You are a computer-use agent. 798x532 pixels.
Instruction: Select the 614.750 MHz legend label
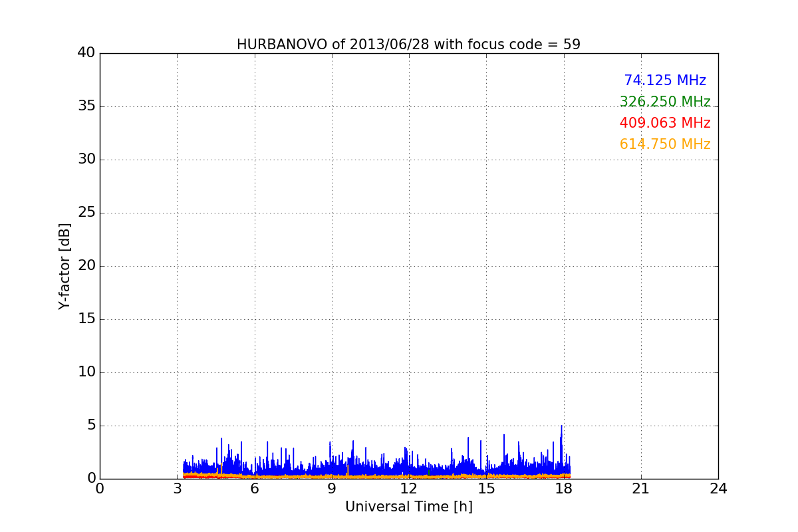(665, 144)
